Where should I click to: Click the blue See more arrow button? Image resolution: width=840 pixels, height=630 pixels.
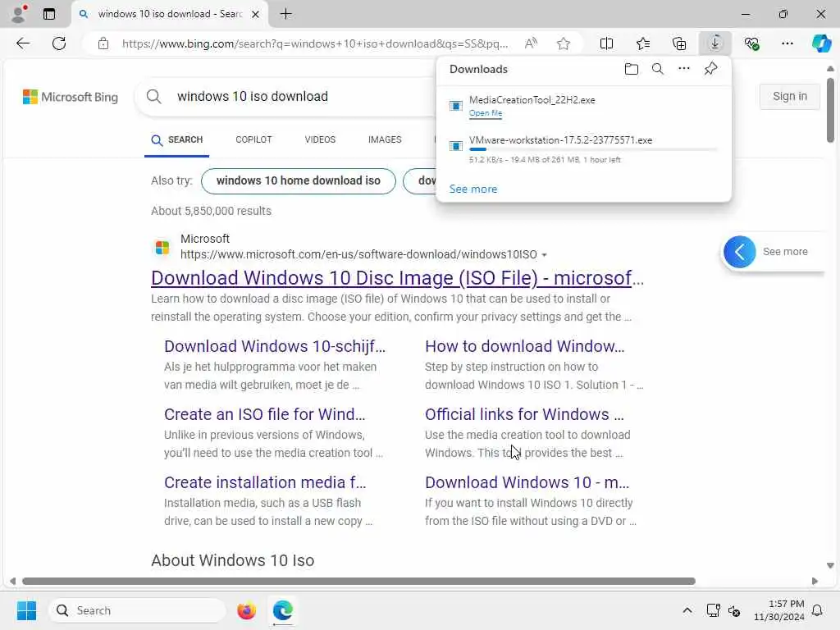click(x=739, y=252)
